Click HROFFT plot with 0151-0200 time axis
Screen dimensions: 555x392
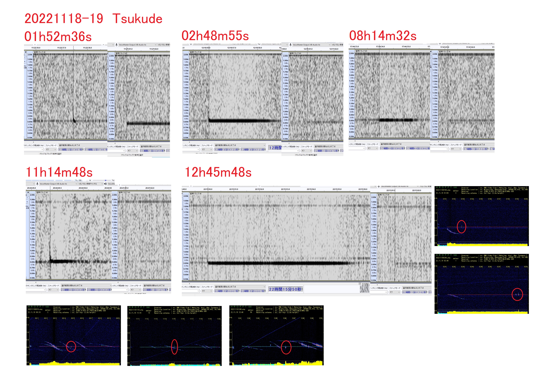(x=481, y=216)
